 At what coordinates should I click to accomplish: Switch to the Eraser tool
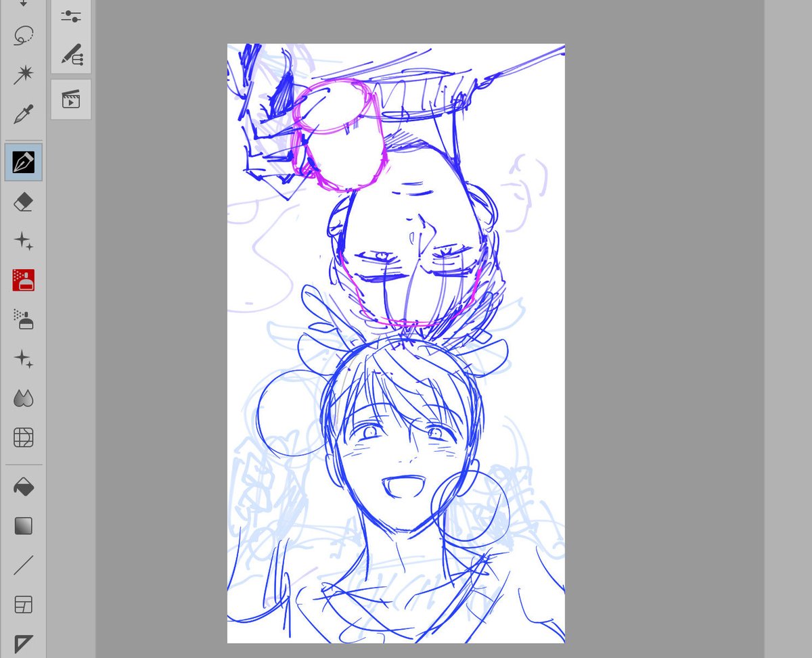[24, 202]
